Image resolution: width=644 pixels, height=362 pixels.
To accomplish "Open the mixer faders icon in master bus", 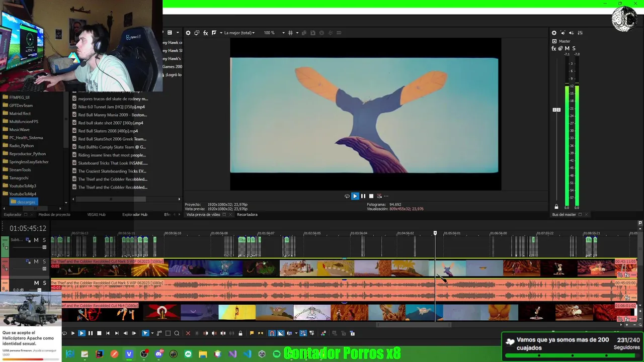I will (580, 33).
